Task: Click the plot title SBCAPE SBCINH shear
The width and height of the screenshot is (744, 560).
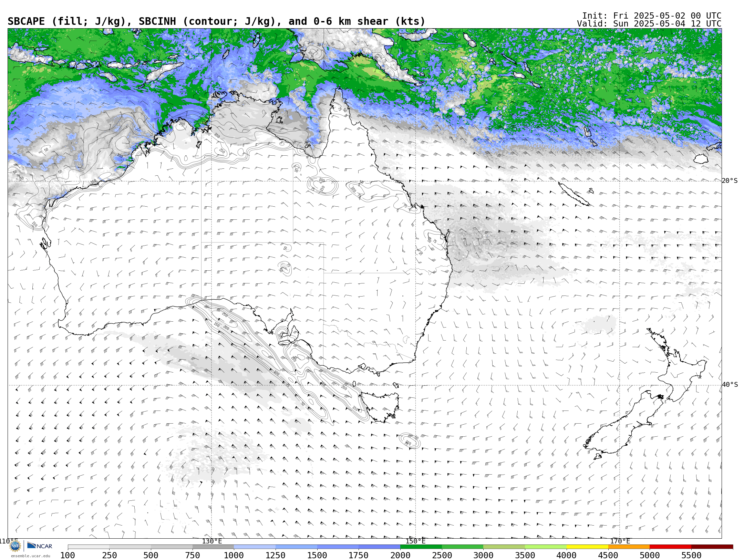Action: 216,21
